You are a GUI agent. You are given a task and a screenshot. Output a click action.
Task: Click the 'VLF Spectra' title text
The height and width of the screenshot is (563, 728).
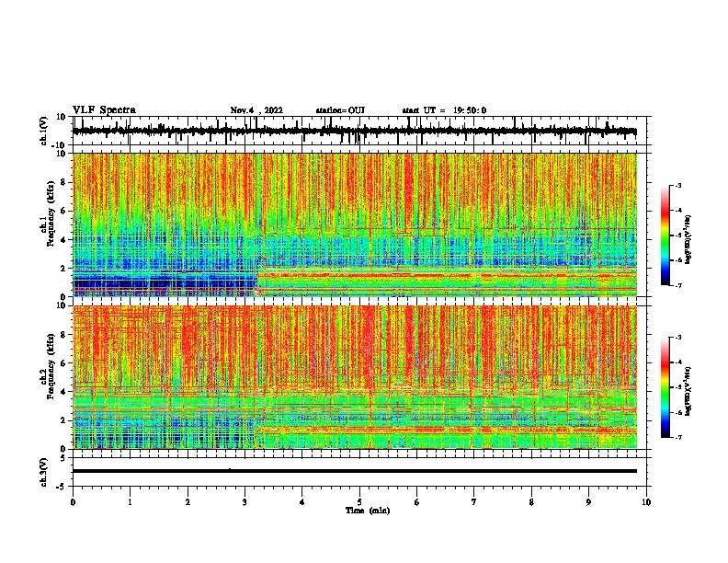click(104, 110)
